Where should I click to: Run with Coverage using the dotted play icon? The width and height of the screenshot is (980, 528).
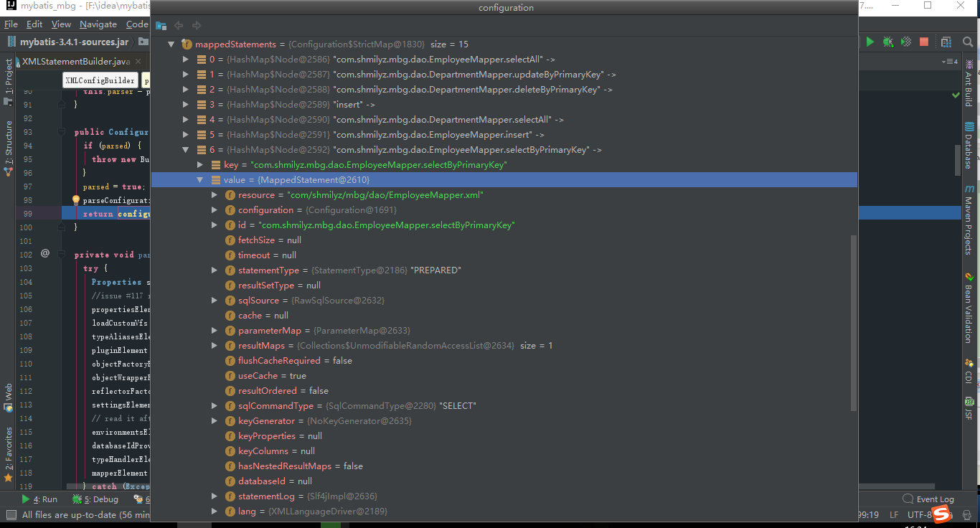[x=905, y=42]
